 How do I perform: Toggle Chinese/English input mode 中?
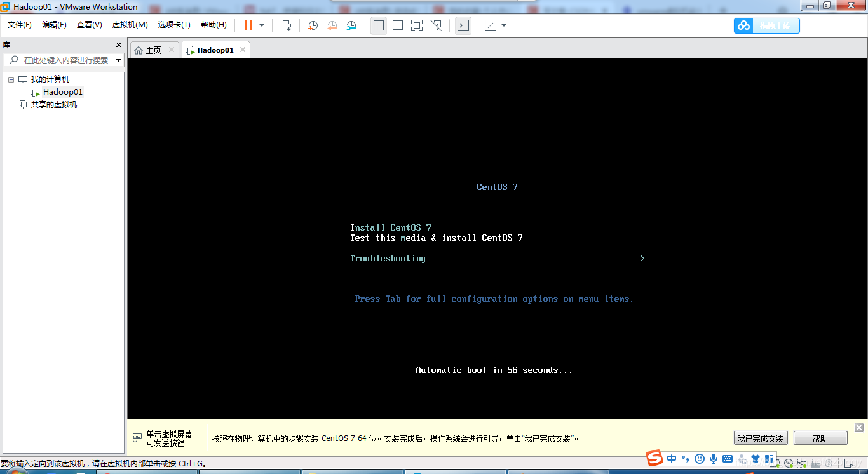pos(672,459)
